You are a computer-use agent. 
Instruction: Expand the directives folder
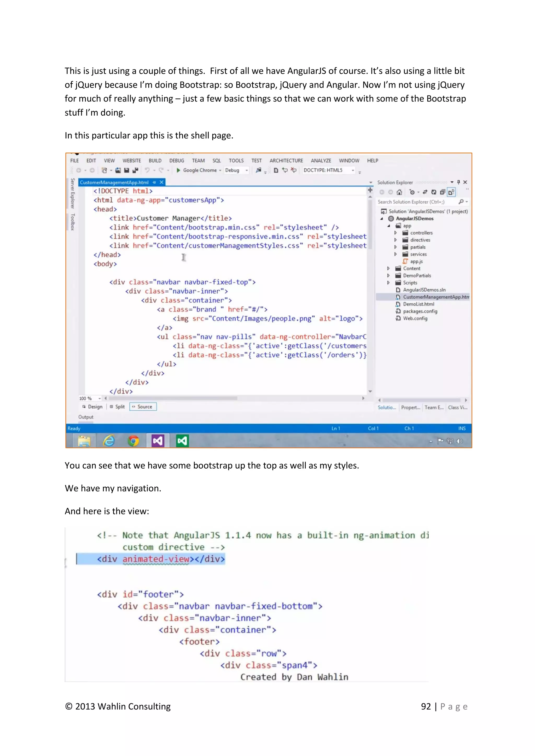(396, 240)
